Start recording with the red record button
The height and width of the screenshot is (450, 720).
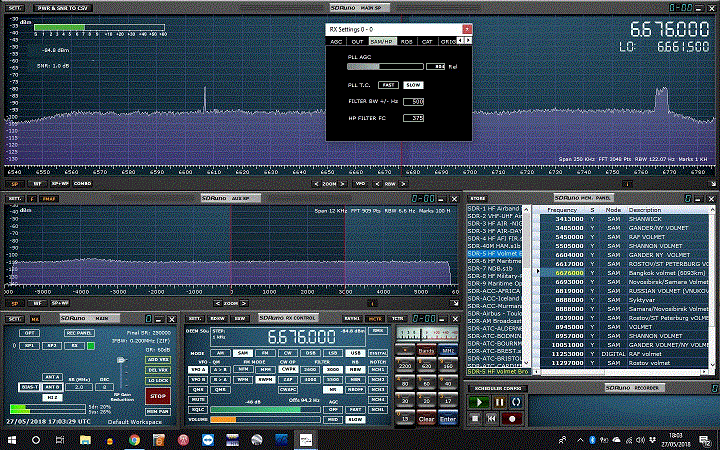click(x=512, y=418)
